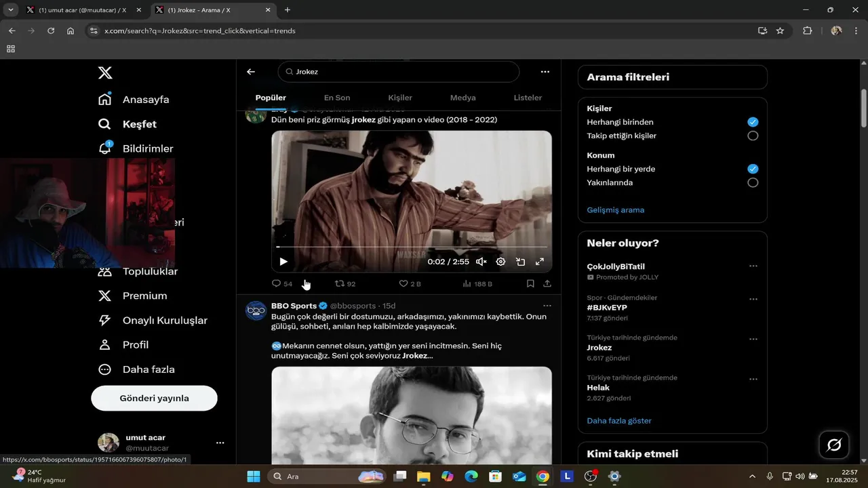
Task: Switch to the En Son tab
Action: pyautogui.click(x=337, y=98)
